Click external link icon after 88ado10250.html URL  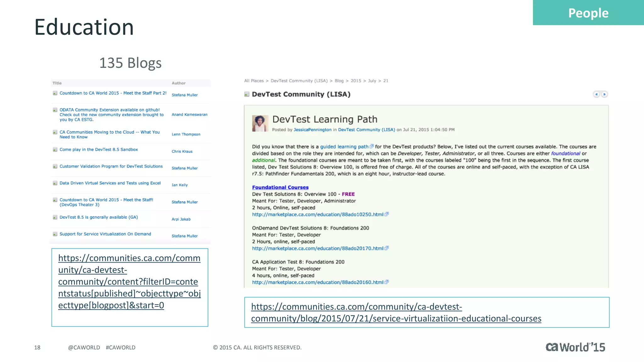[x=387, y=214]
